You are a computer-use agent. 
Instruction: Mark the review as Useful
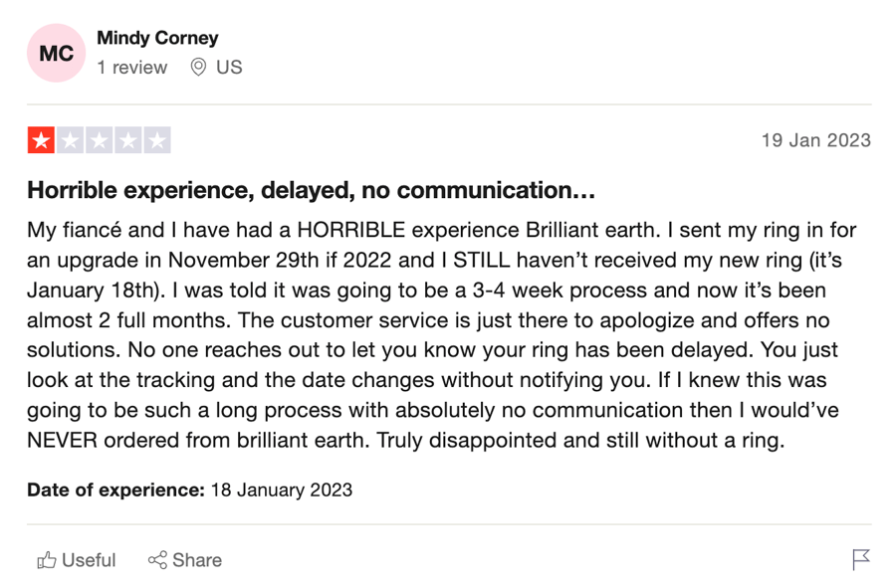77,560
